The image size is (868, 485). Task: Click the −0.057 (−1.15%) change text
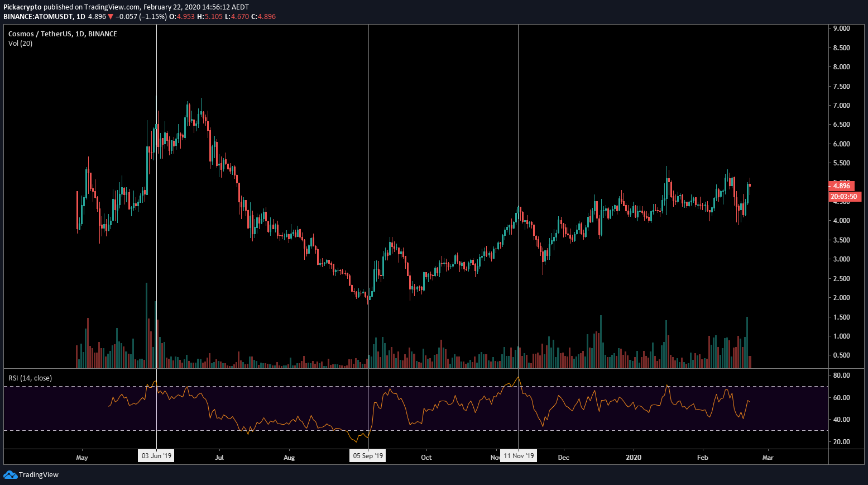click(141, 17)
